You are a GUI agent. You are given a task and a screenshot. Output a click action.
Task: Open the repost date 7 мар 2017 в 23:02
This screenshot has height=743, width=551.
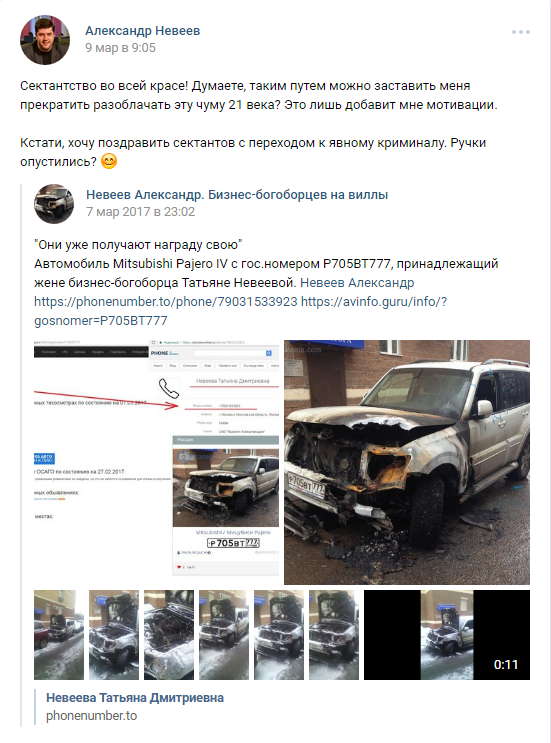tap(140, 212)
